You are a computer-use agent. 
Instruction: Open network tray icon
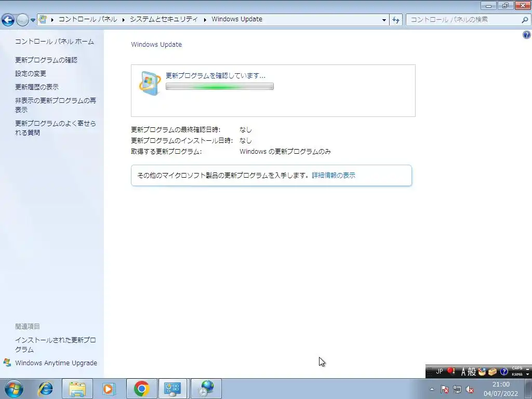[457, 389]
